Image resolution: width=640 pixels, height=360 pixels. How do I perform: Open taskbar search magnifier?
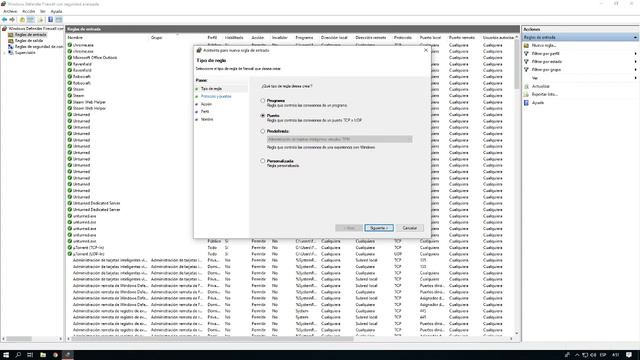[18, 355]
